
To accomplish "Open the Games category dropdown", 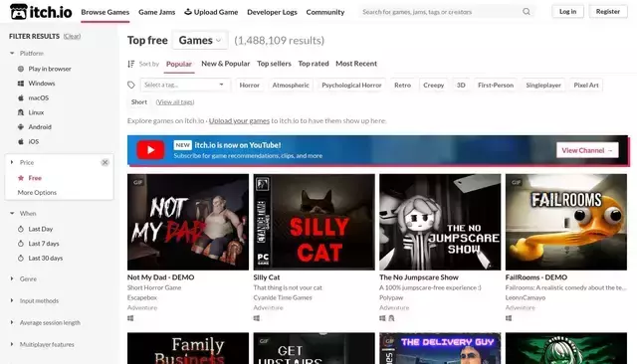I will (200, 40).
